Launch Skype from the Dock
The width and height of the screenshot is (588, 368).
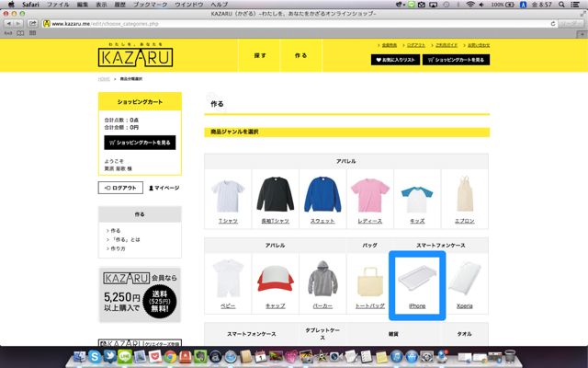[x=95, y=356]
